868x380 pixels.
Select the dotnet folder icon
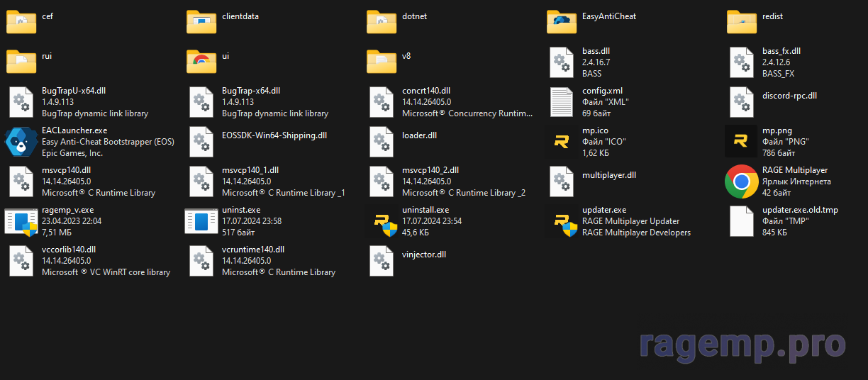(x=382, y=22)
